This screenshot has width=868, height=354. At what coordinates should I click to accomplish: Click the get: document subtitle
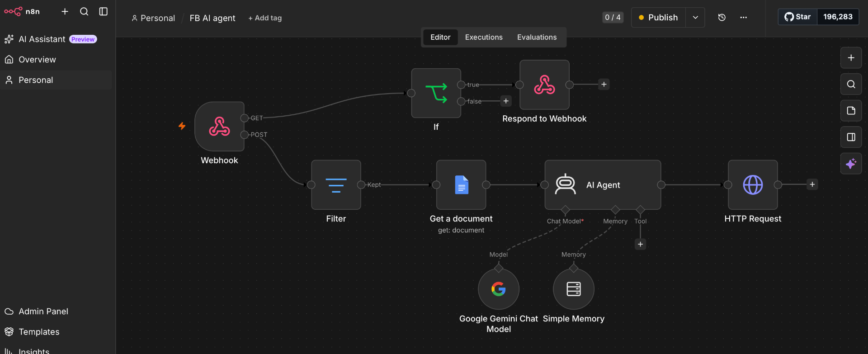point(461,231)
